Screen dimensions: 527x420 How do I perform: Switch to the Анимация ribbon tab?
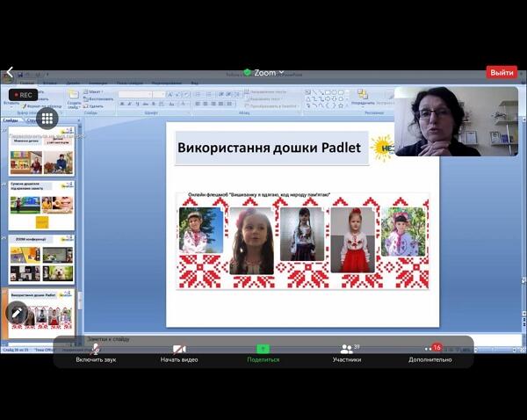97,83
